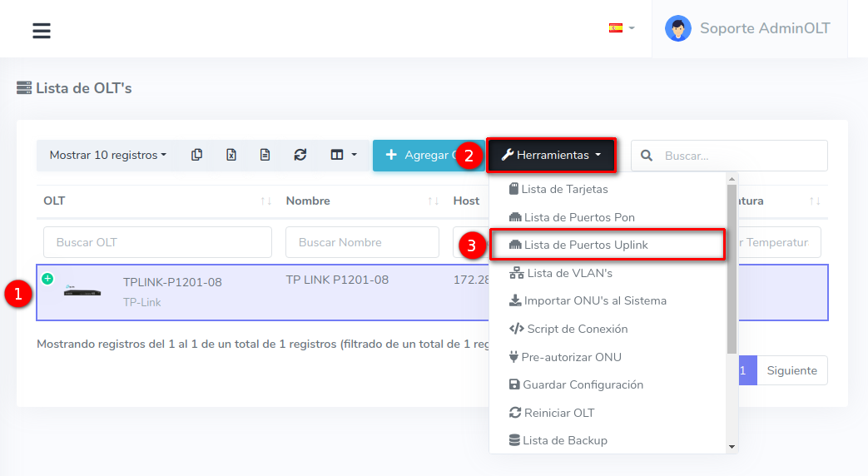Click the copy to clipboard icon
868x476 pixels.
click(196, 155)
